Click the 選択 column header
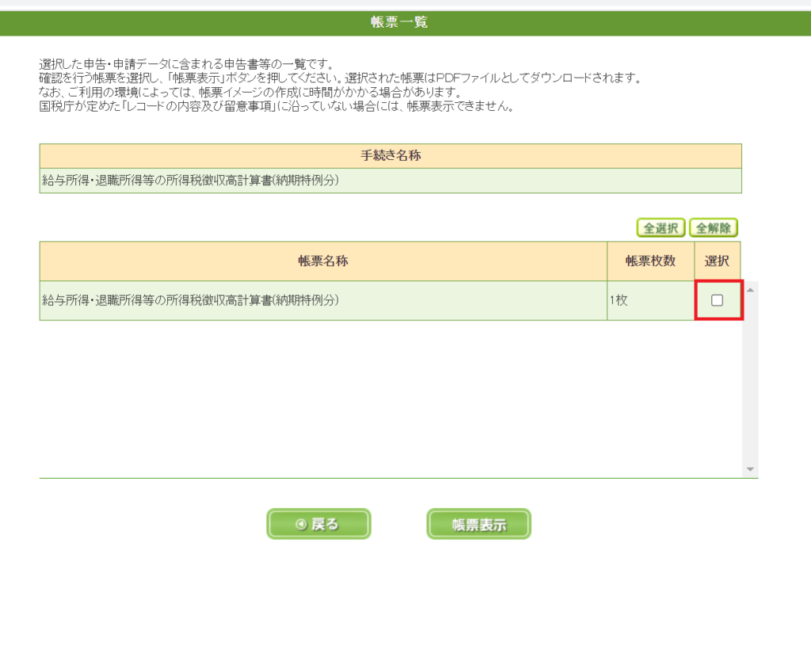Viewport: 811px width, 672px height. point(717,261)
